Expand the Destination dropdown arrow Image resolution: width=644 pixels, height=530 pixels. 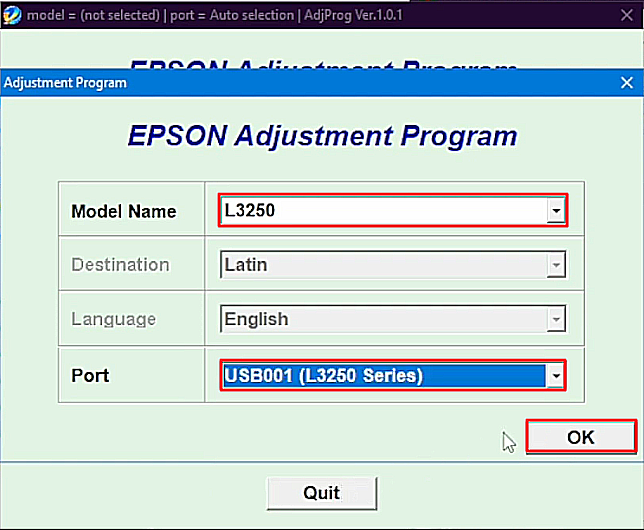(x=556, y=265)
